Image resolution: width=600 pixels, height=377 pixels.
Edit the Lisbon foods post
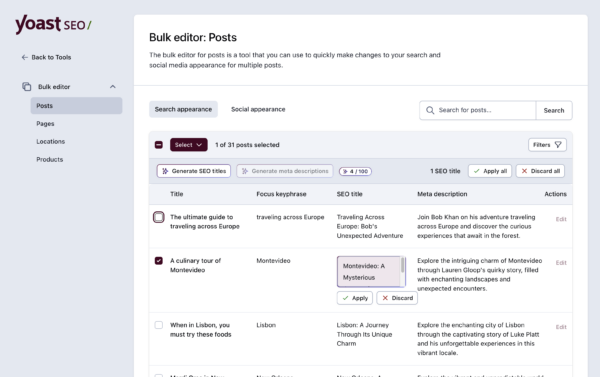click(561, 327)
